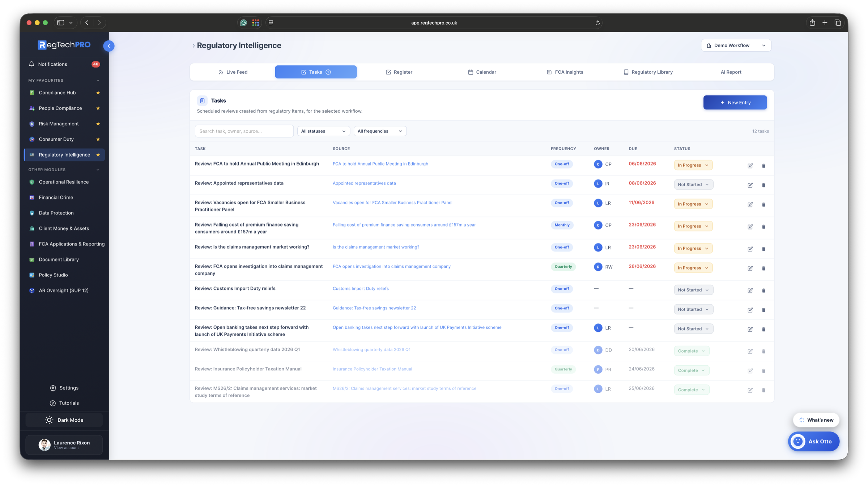The width and height of the screenshot is (868, 486).
Task: Change Not Started status for Appointed representatives
Action: tap(693, 185)
